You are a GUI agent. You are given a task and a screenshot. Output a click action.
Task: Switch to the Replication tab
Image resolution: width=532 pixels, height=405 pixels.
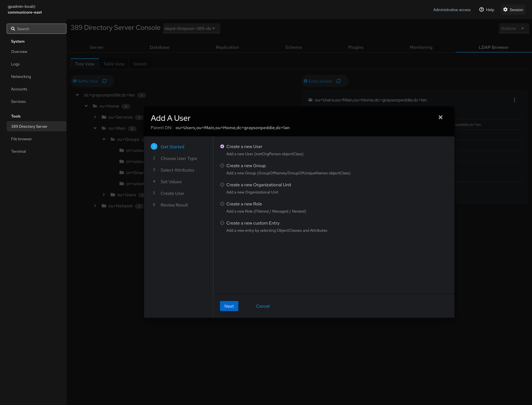(x=227, y=47)
